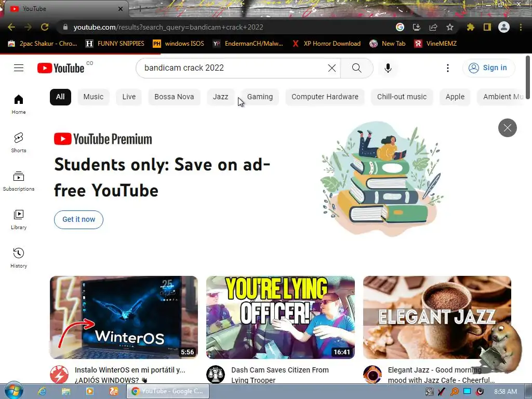The height and width of the screenshot is (399, 532).
Task: Open the Elegant Jazz video thumbnail
Action: [x=437, y=317]
